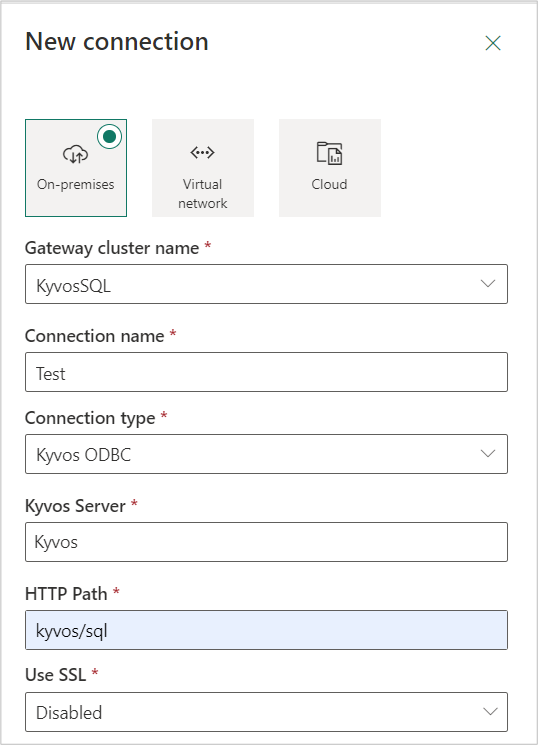Click the Use SSL label

(56, 675)
